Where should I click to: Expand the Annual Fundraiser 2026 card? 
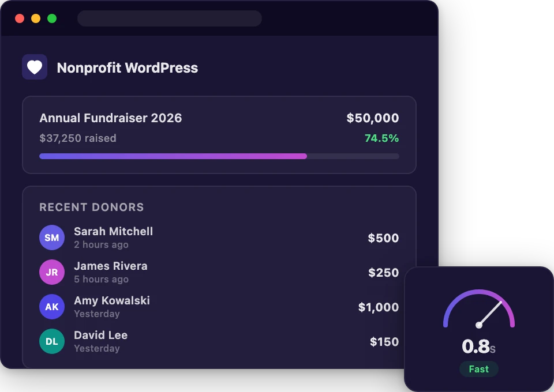(219, 134)
